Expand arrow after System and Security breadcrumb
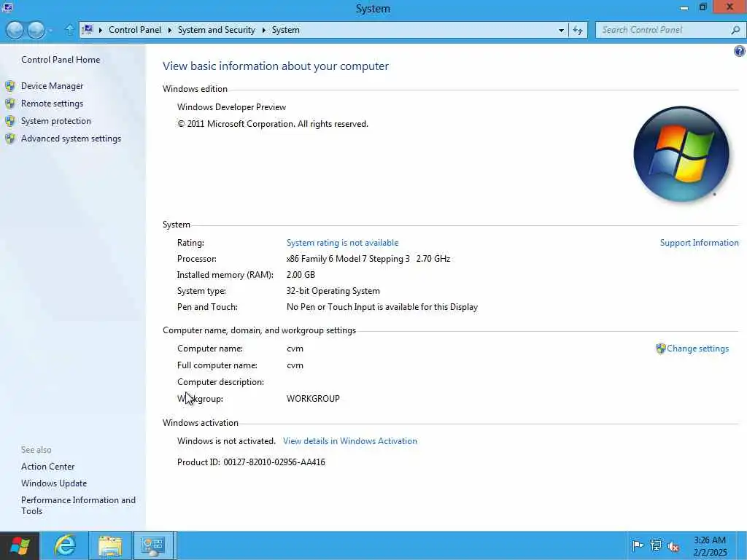 263,30
